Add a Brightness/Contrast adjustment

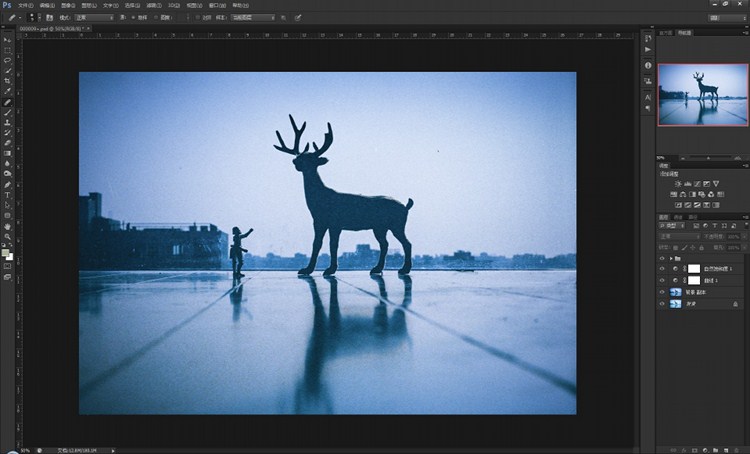[x=678, y=184]
